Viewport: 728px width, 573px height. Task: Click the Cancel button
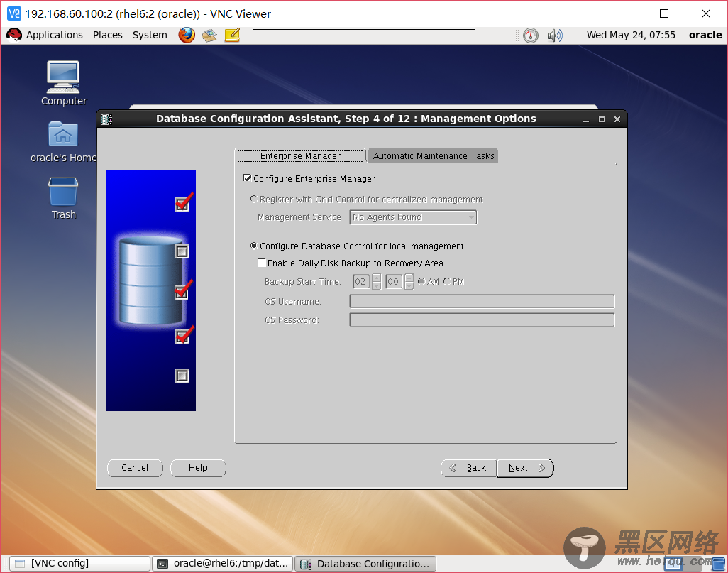pos(135,468)
